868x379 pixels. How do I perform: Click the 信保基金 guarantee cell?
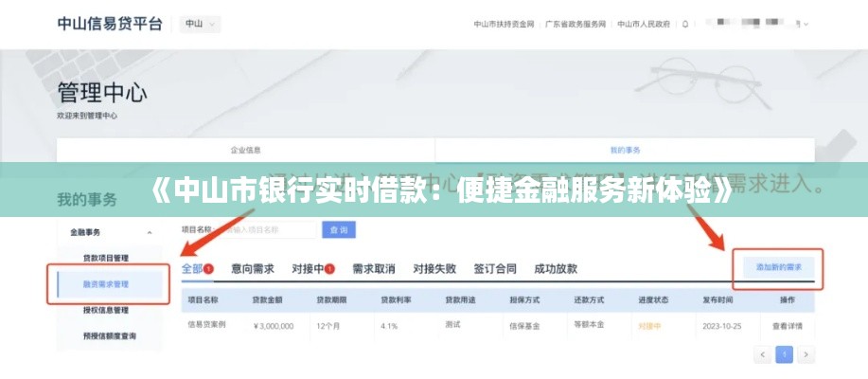click(x=524, y=326)
